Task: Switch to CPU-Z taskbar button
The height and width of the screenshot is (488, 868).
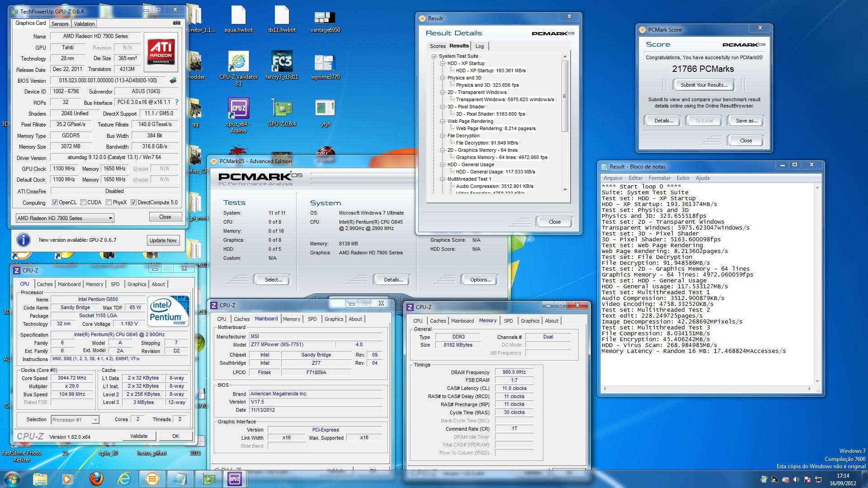Action: click(x=235, y=479)
